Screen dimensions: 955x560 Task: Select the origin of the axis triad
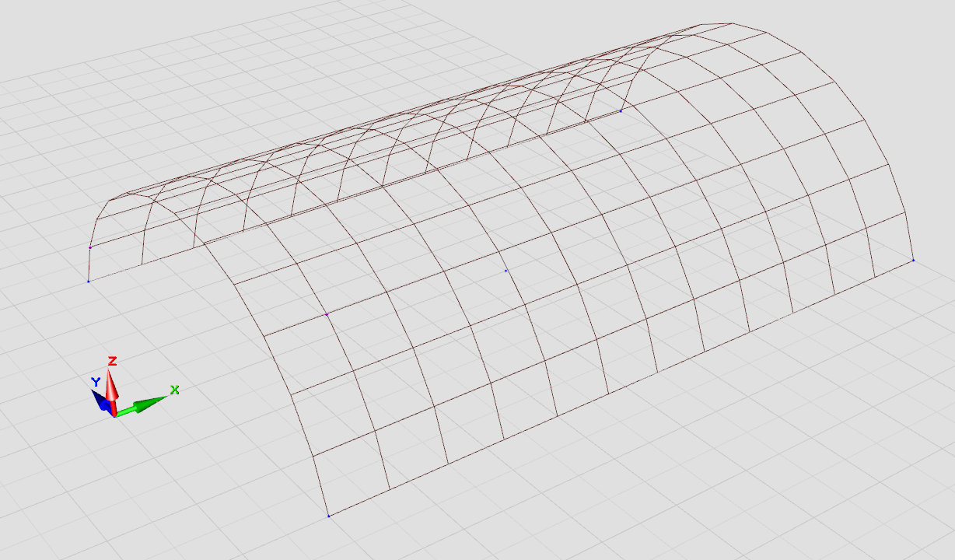114,414
